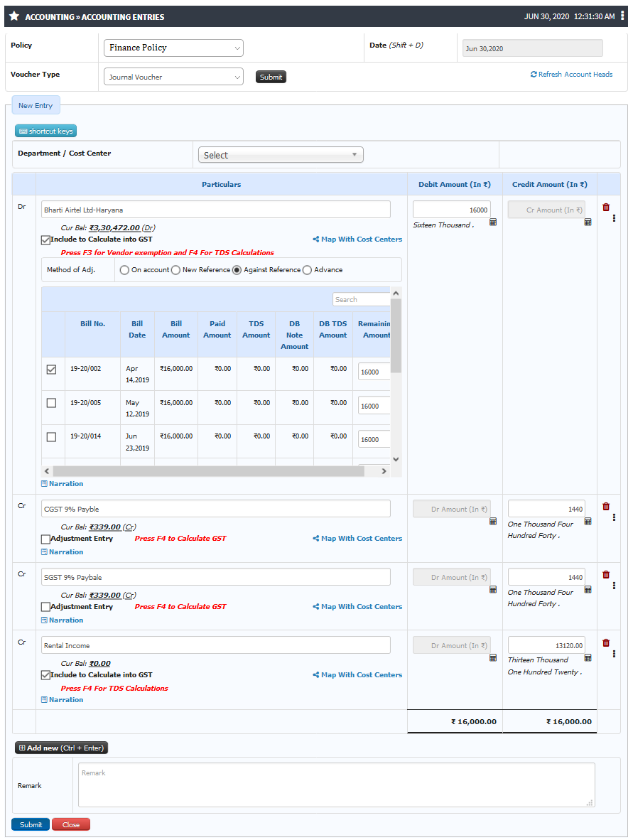Open row options for CGST 9% entry
The height and width of the screenshot is (840, 633).
(614, 517)
